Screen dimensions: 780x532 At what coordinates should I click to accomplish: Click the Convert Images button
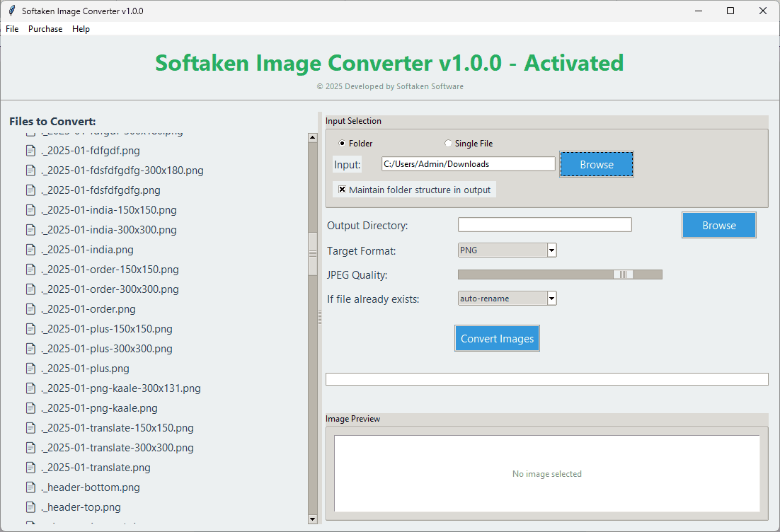pos(497,339)
